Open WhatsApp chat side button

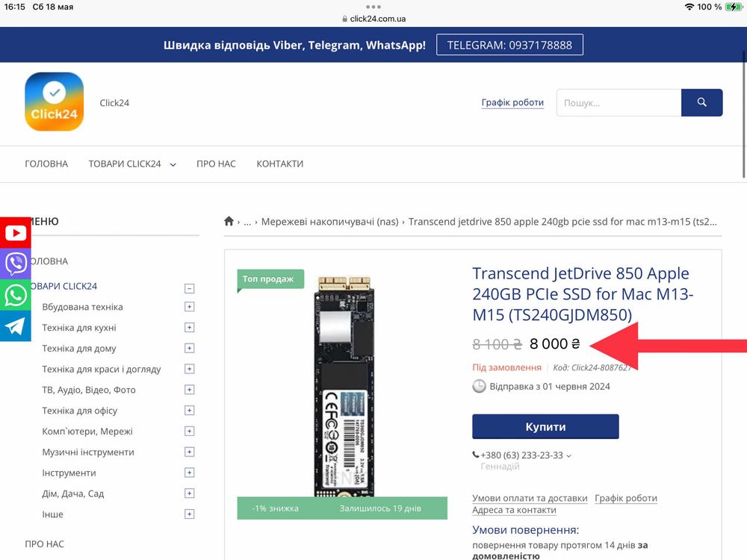15,295
